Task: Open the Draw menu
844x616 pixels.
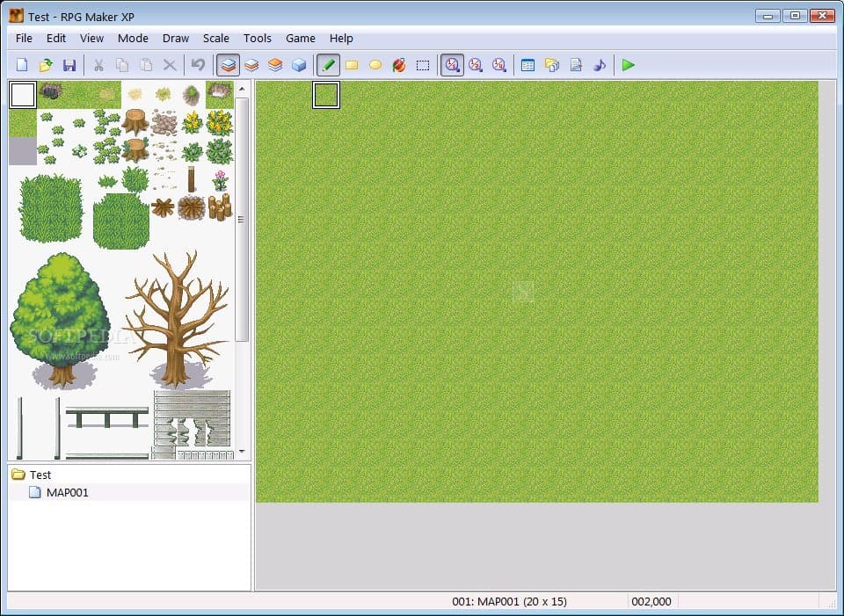Action: 176,38
